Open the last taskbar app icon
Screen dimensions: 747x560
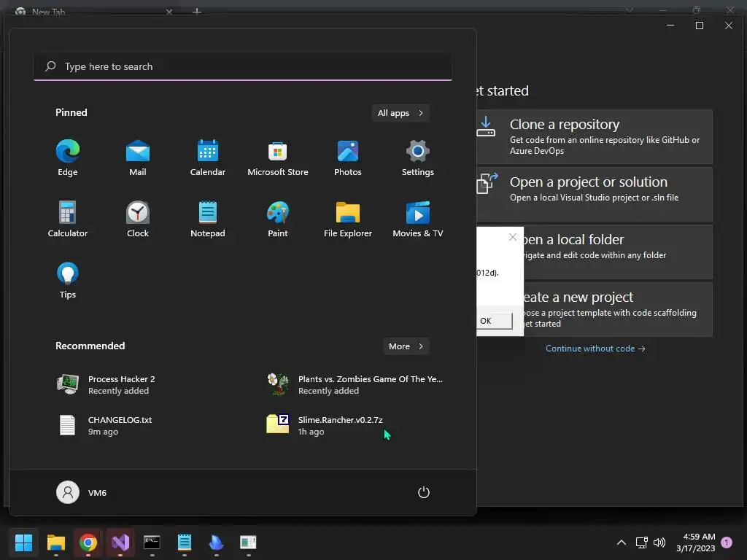pyautogui.click(x=248, y=542)
